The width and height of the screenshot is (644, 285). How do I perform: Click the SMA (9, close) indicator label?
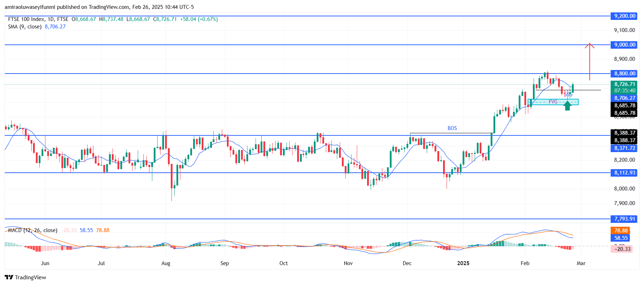(25, 27)
